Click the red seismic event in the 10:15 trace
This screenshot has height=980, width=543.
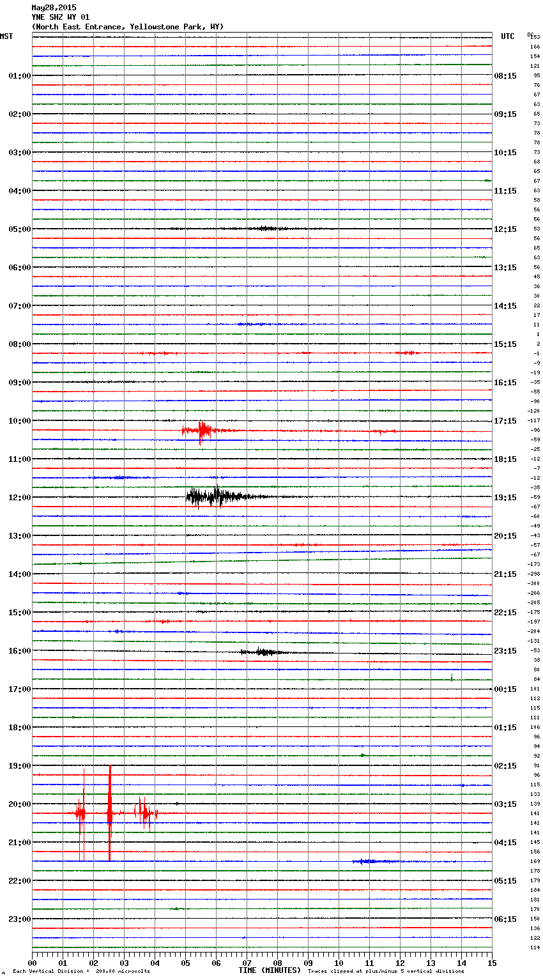point(203,431)
